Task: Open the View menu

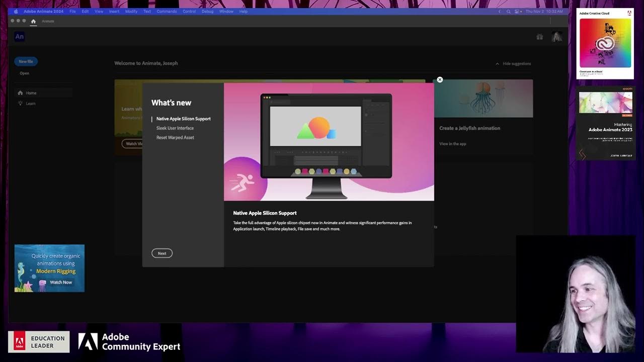Action: [99, 11]
